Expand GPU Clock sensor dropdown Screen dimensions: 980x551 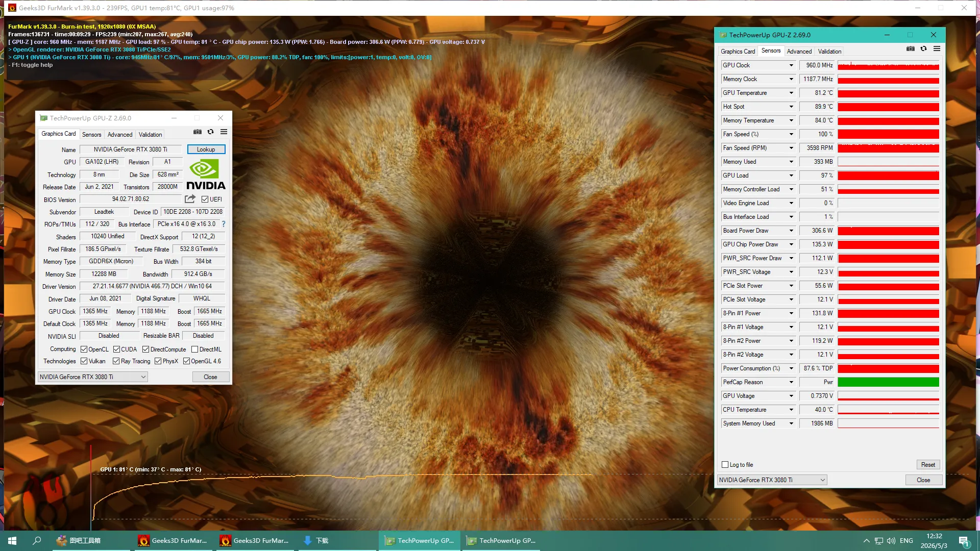tap(791, 65)
